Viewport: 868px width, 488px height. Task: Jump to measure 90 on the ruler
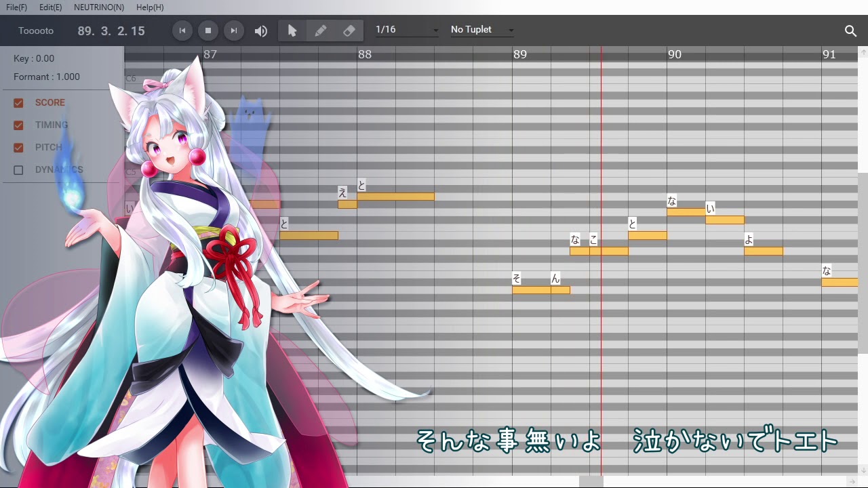pos(674,54)
